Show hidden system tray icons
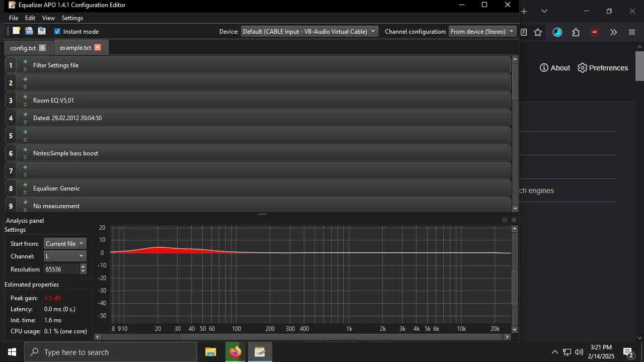The image size is (644, 362). point(554,352)
